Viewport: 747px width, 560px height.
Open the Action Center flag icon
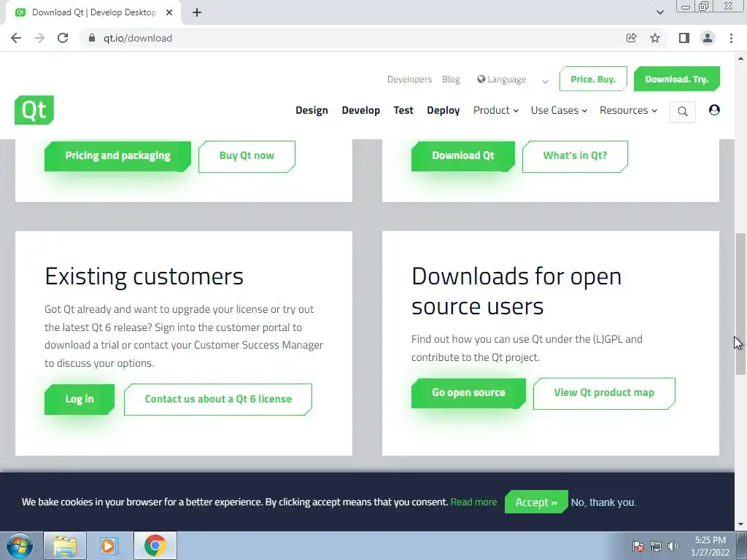(638, 546)
